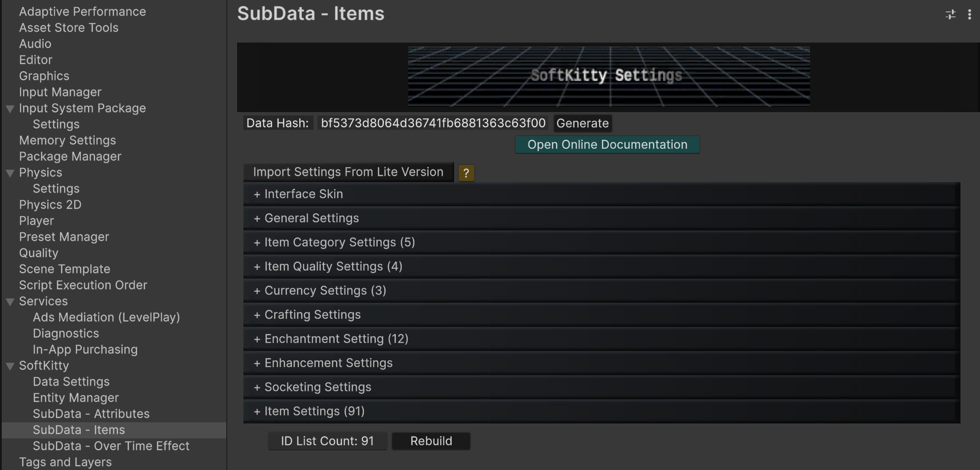The width and height of the screenshot is (980, 470).
Task: Open Online Documentation
Action: click(607, 145)
